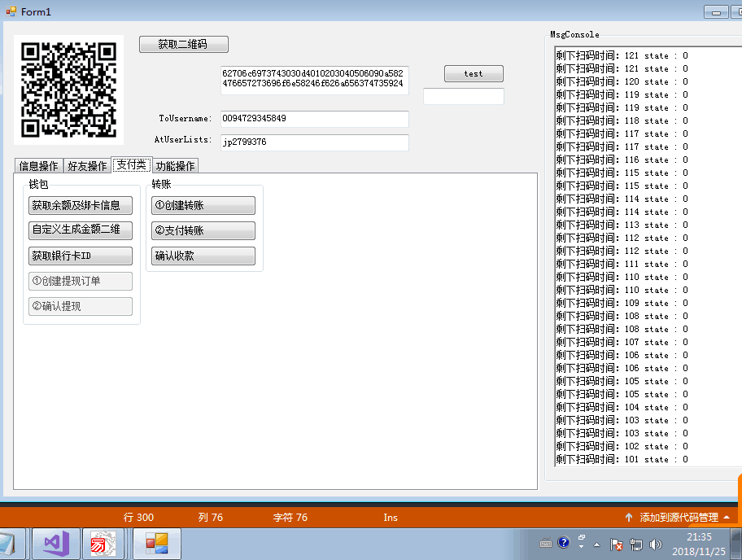Click Ins indicator in status bar
Image resolution: width=742 pixels, height=560 pixels.
pos(391,518)
